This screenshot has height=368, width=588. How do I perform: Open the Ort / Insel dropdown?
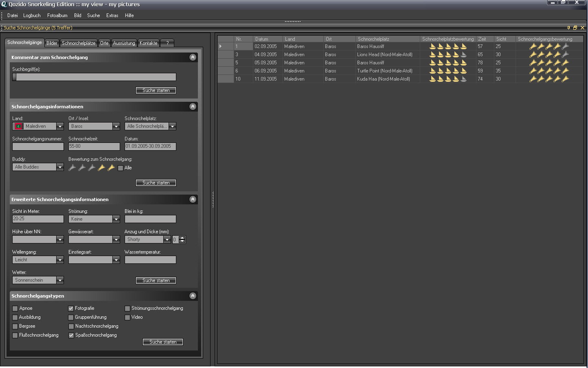pyautogui.click(x=116, y=127)
